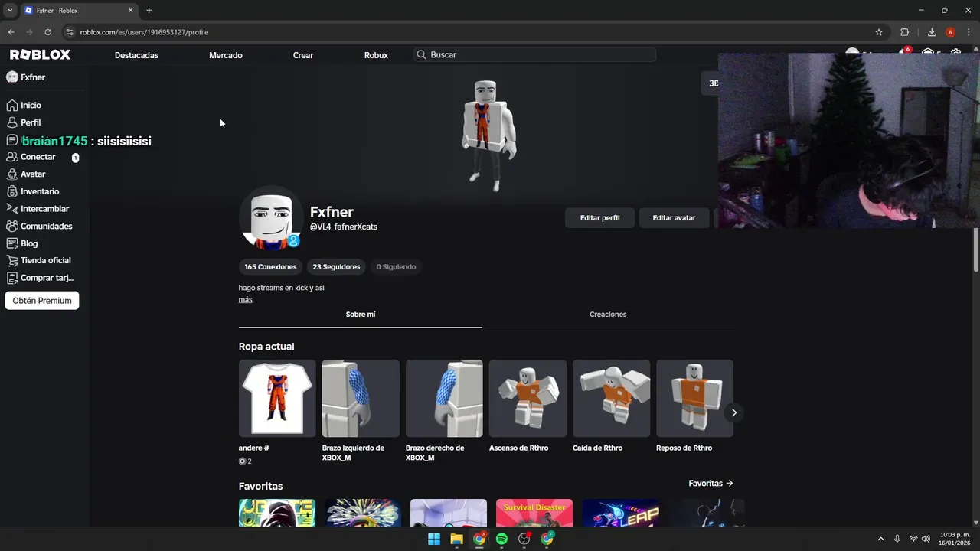Click the browser address bar URL
980x551 pixels.
tap(144, 32)
